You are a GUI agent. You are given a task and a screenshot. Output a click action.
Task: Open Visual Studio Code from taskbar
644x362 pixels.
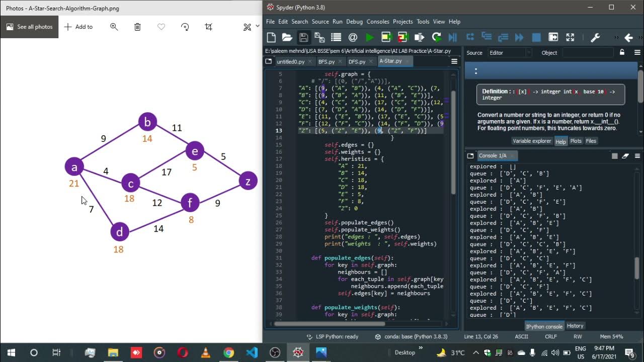click(x=252, y=352)
